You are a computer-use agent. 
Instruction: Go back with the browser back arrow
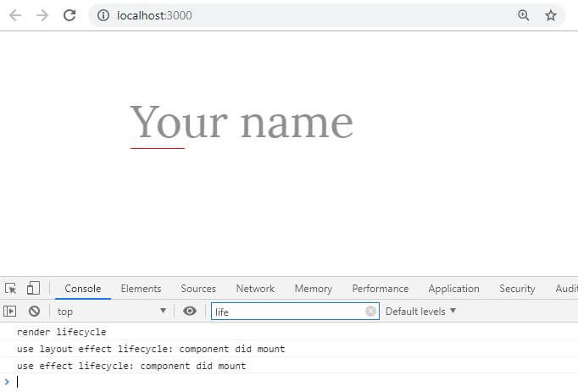(15, 15)
